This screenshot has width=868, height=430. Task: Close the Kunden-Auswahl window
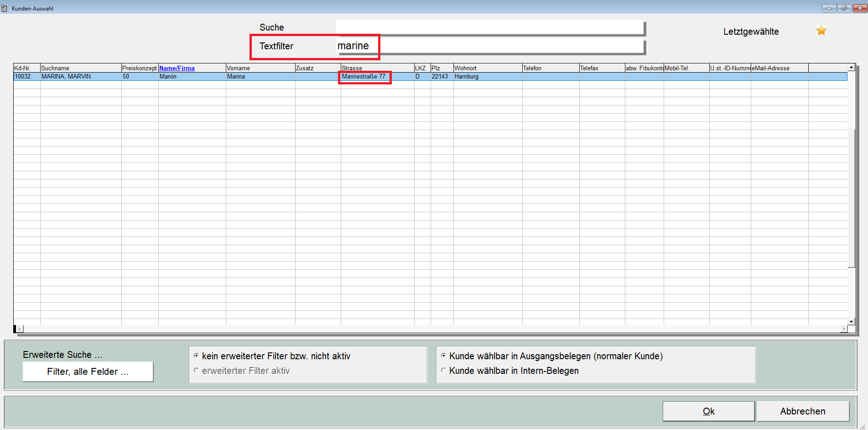860,8
